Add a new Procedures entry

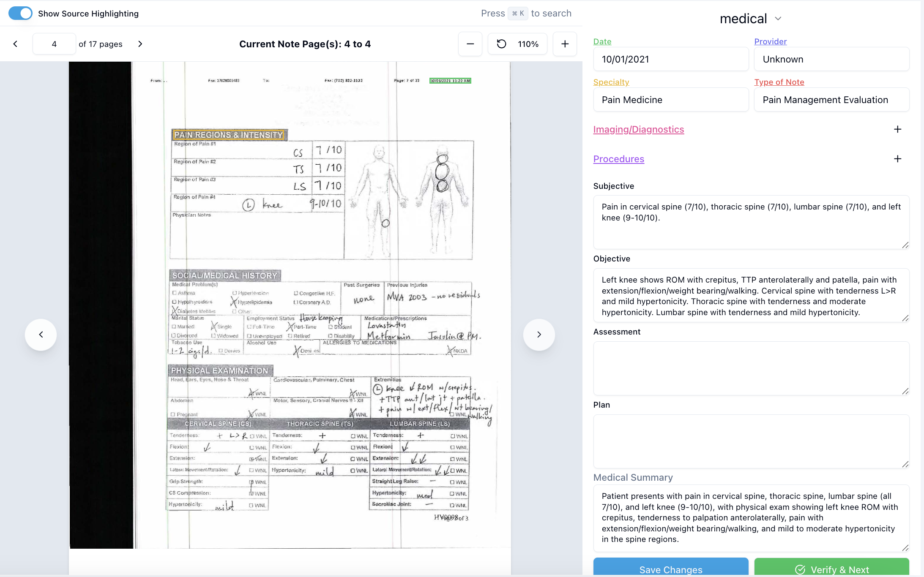[x=897, y=159]
